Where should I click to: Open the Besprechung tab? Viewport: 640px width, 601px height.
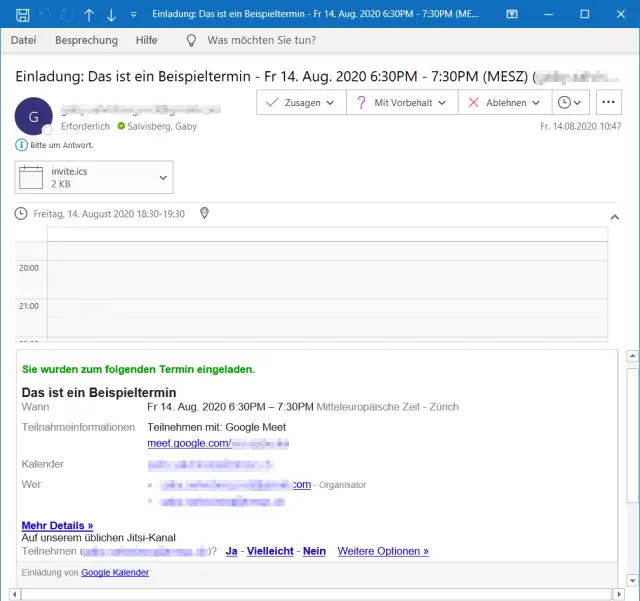tap(86, 40)
